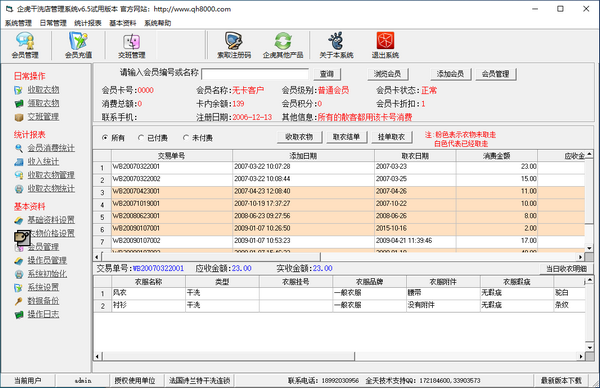The image size is (600, 388).
Task: Open the 系统初始化 sidebar link
Action: tap(47, 274)
